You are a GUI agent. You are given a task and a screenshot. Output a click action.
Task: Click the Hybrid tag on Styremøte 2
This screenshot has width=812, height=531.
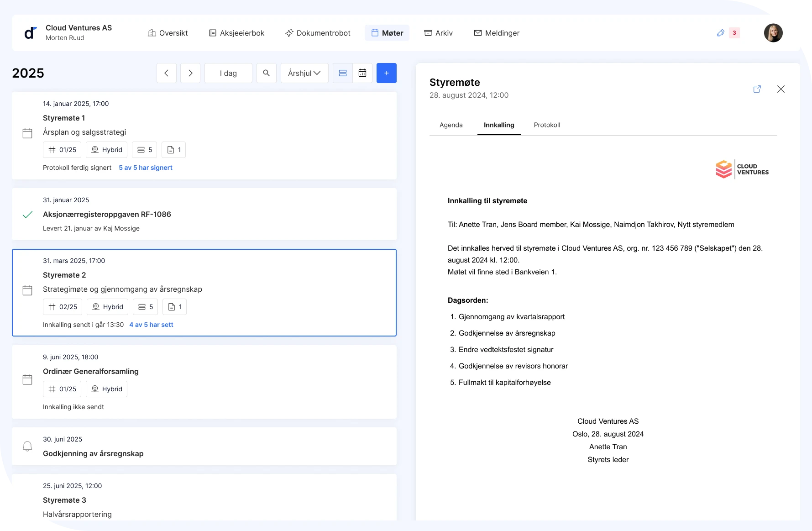[108, 307]
